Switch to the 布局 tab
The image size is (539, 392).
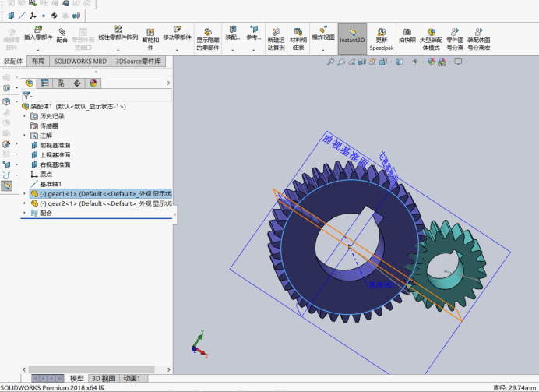(38, 62)
